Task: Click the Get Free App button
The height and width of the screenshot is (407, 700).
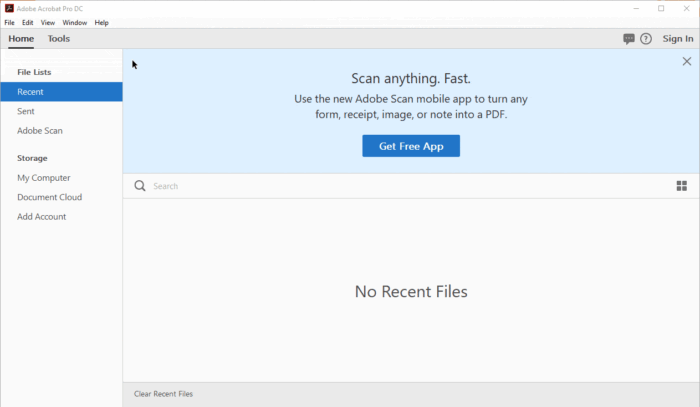Action: coord(411,146)
